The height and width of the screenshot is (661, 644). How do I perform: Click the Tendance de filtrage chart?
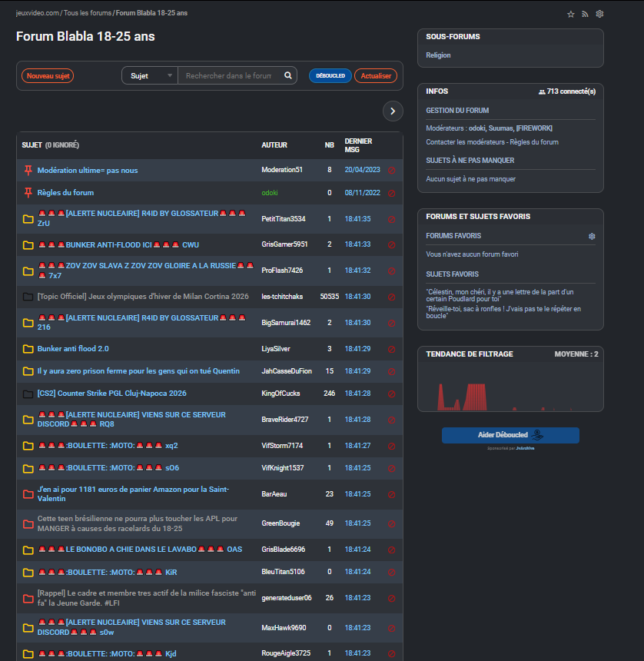tap(510, 387)
